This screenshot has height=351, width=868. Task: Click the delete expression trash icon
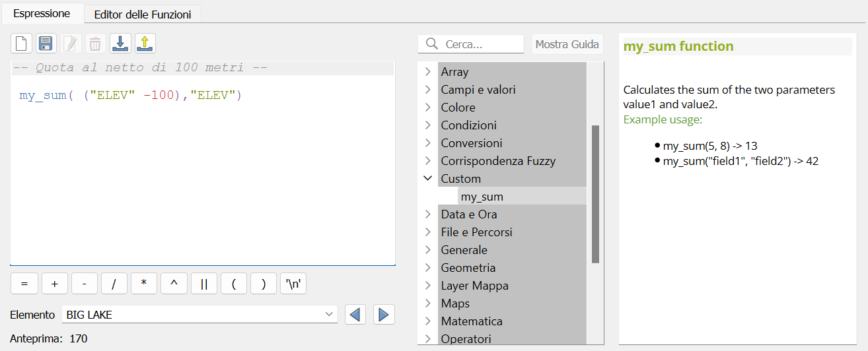tap(95, 44)
